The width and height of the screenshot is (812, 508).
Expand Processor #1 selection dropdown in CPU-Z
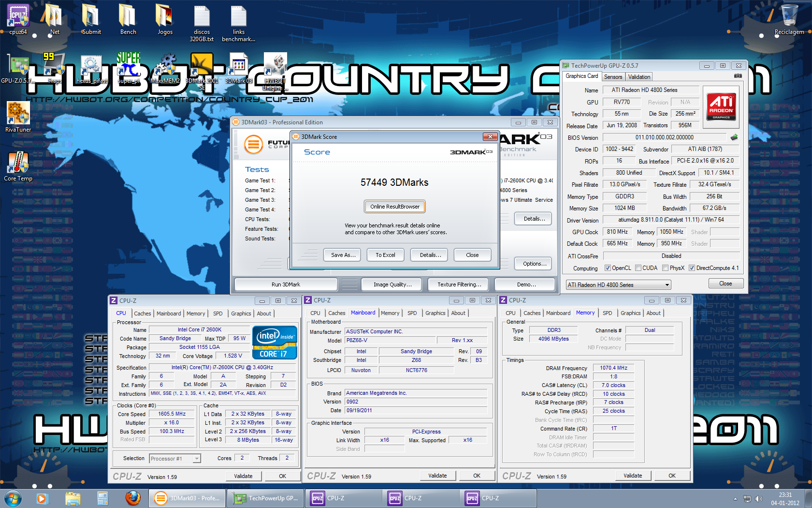[197, 459]
